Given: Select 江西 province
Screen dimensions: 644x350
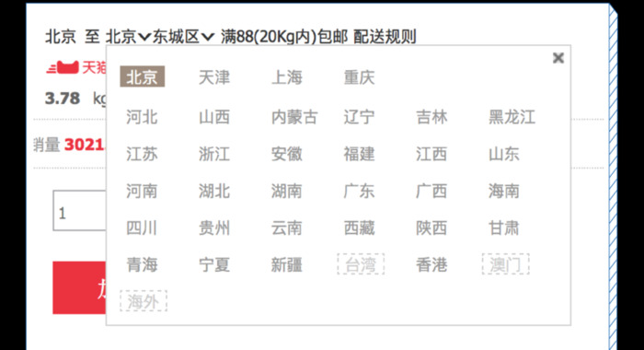Looking at the screenshot, I should [431, 154].
